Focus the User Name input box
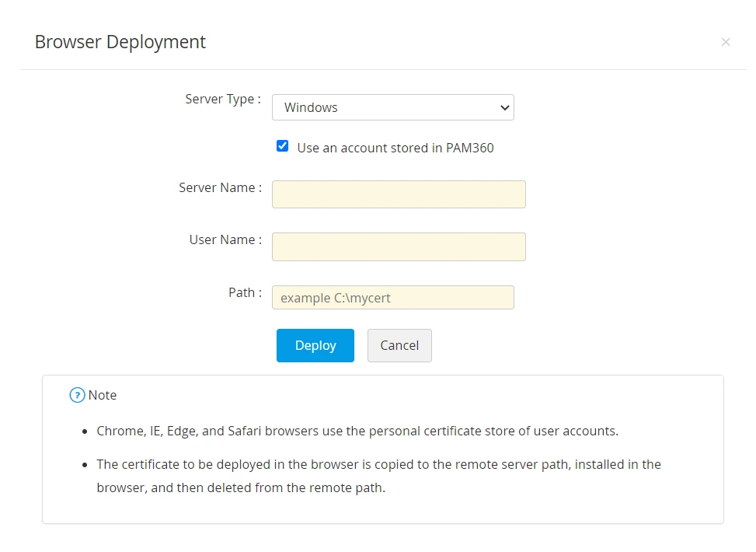756x552 pixels. click(x=399, y=246)
